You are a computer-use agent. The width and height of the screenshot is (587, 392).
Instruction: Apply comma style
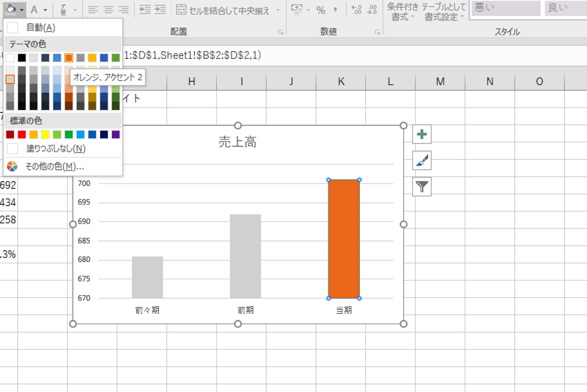335,10
